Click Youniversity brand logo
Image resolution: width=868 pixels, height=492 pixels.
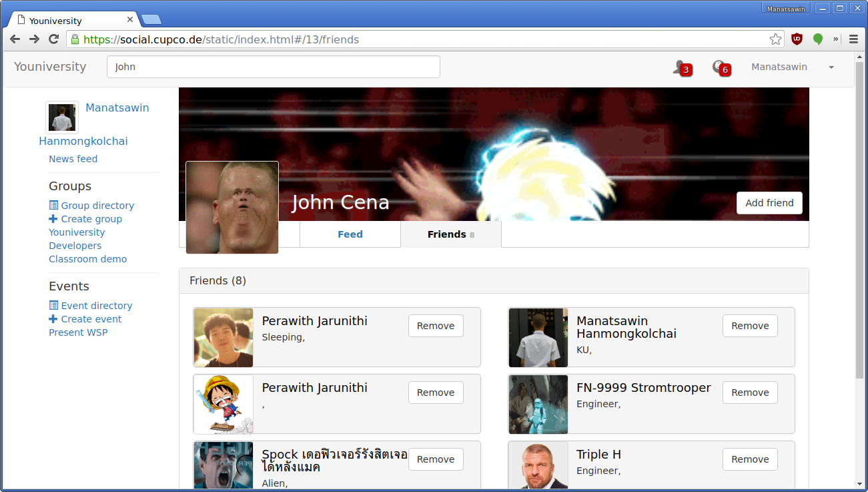pos(50,67)
